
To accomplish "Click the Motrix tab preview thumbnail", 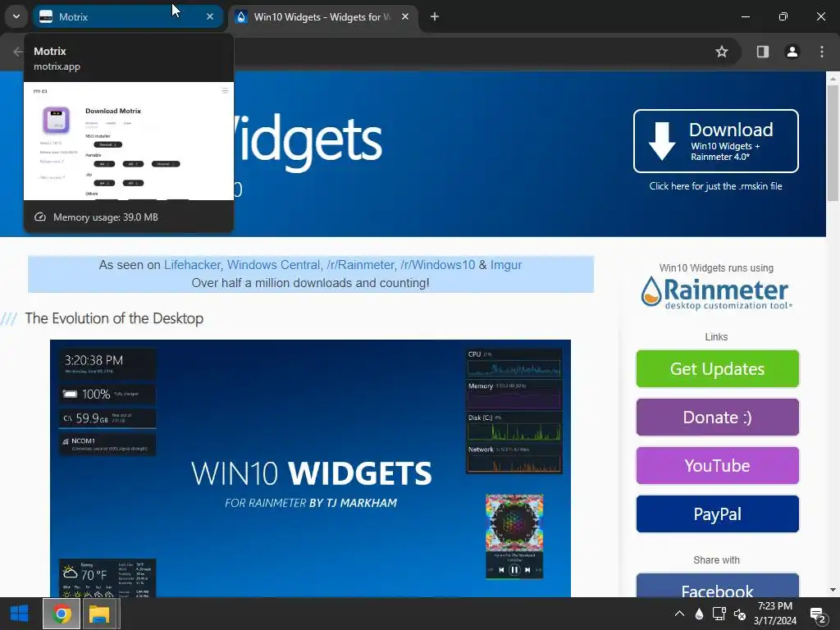I will 129,141.
